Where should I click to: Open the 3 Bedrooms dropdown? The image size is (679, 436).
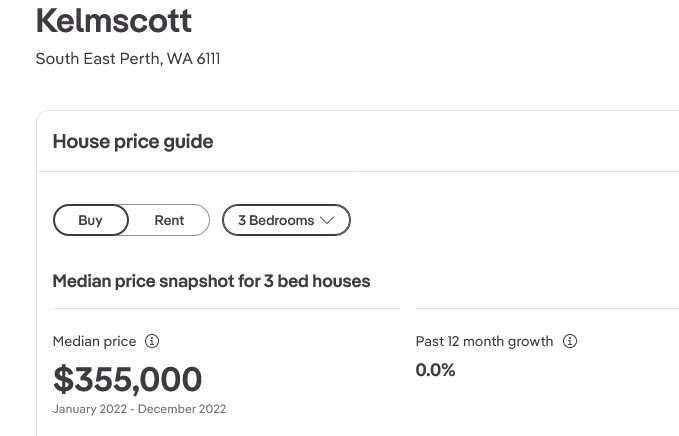[286, 220]
